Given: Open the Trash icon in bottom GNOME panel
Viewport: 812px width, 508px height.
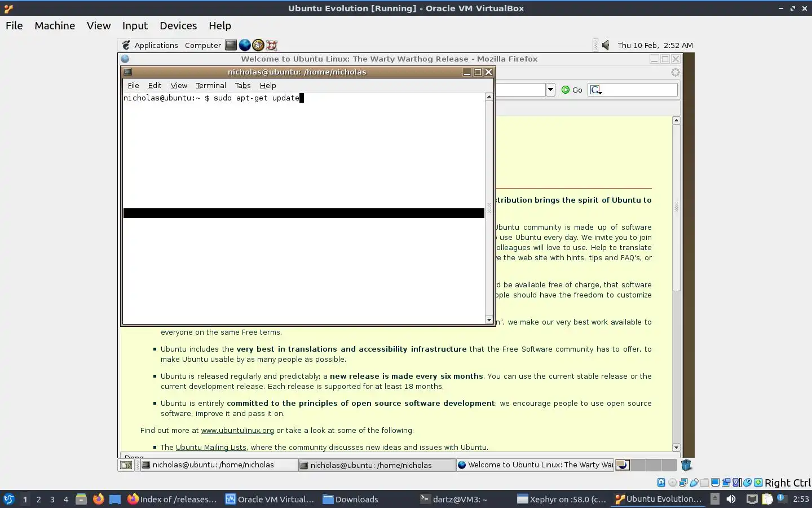Looking at the screenshot, I should click(686, 465).
